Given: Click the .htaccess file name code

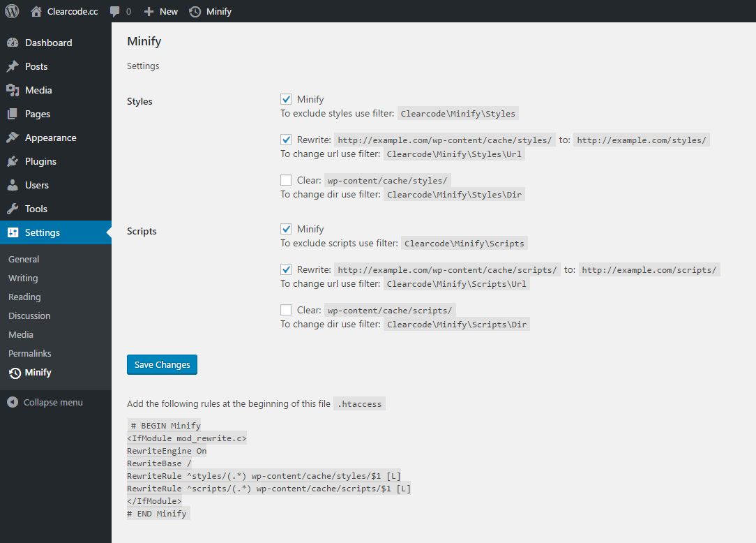Looking at the screenshot, I should pos(360,403).
